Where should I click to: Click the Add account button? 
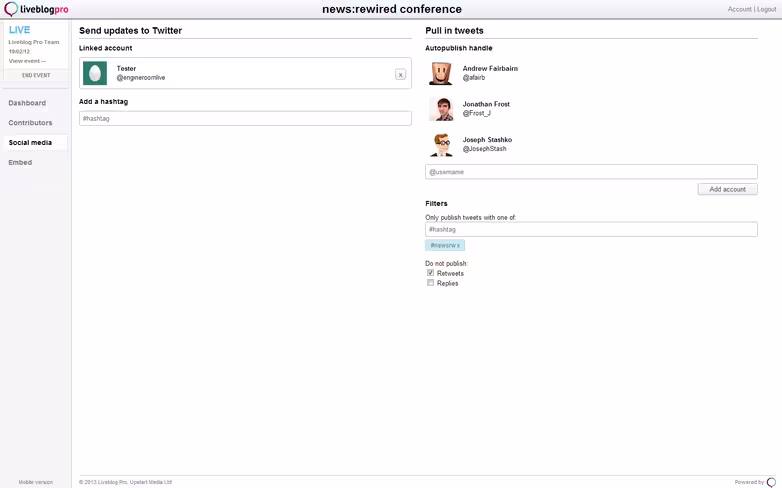(727, 189)
